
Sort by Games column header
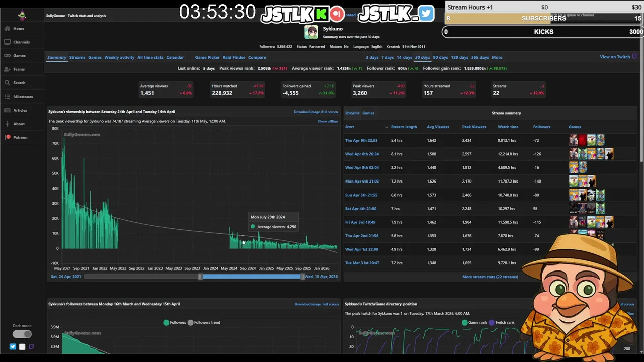[575, 127]
